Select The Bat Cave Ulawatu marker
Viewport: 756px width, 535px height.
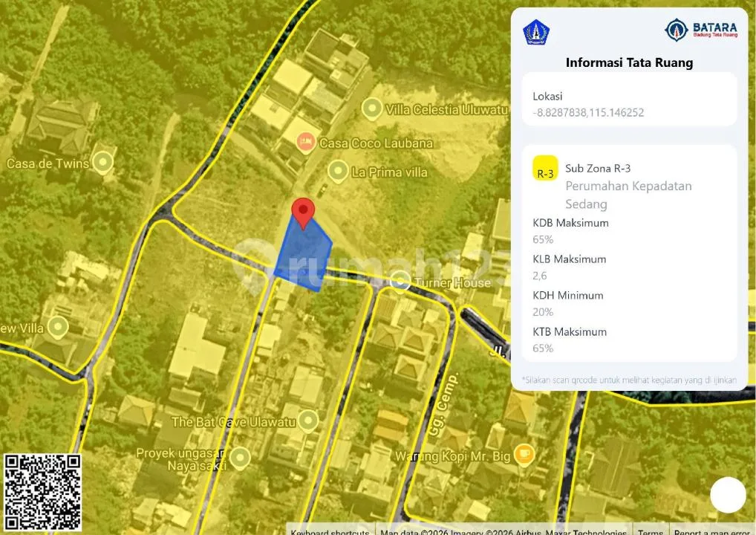click(307, 421)
